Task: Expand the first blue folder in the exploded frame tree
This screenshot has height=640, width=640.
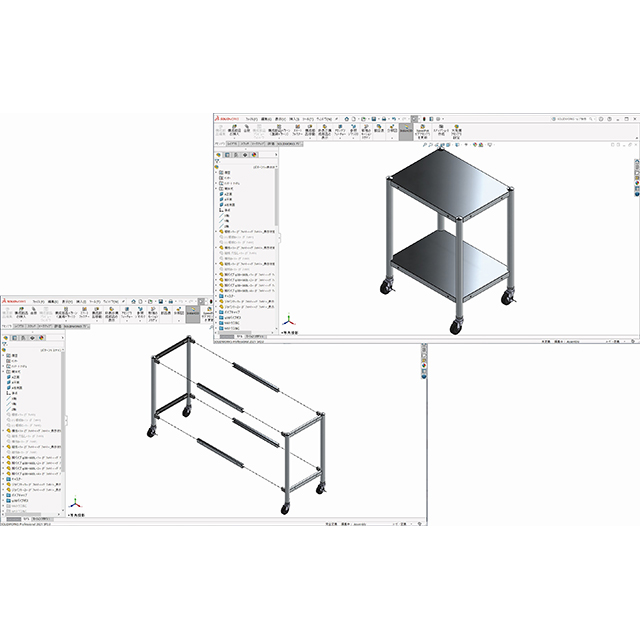Action: coord(3,479)
